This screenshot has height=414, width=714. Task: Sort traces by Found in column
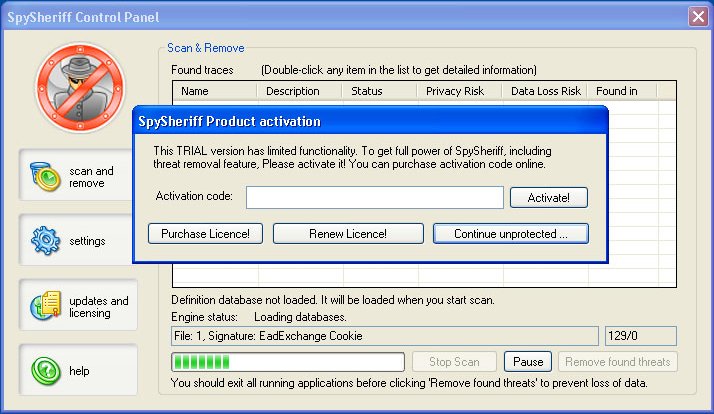(x=622, y=91)
